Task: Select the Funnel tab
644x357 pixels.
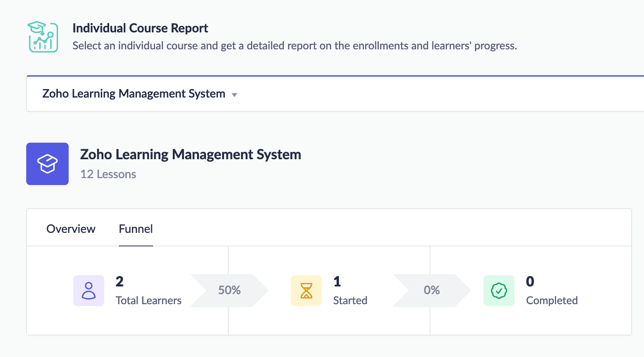Action: click(136, 229)
